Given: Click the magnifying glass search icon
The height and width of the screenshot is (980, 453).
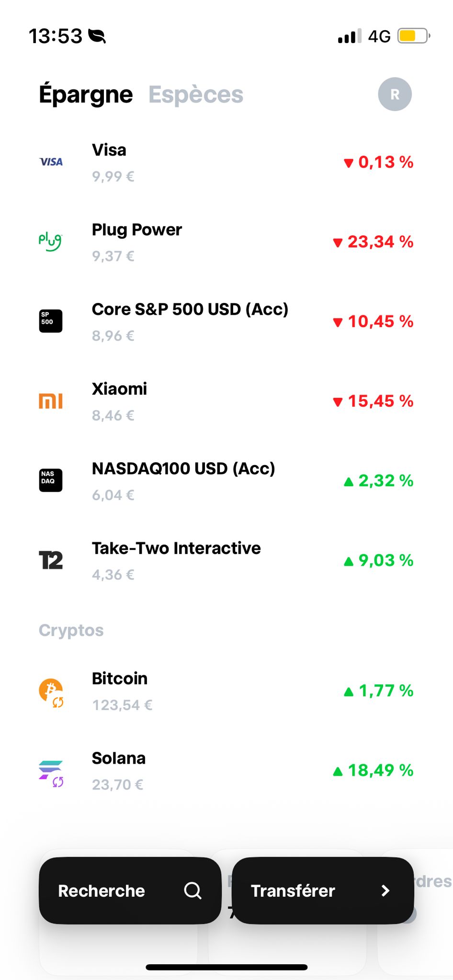Looking at the screenshot, I should tap(193, 891).
